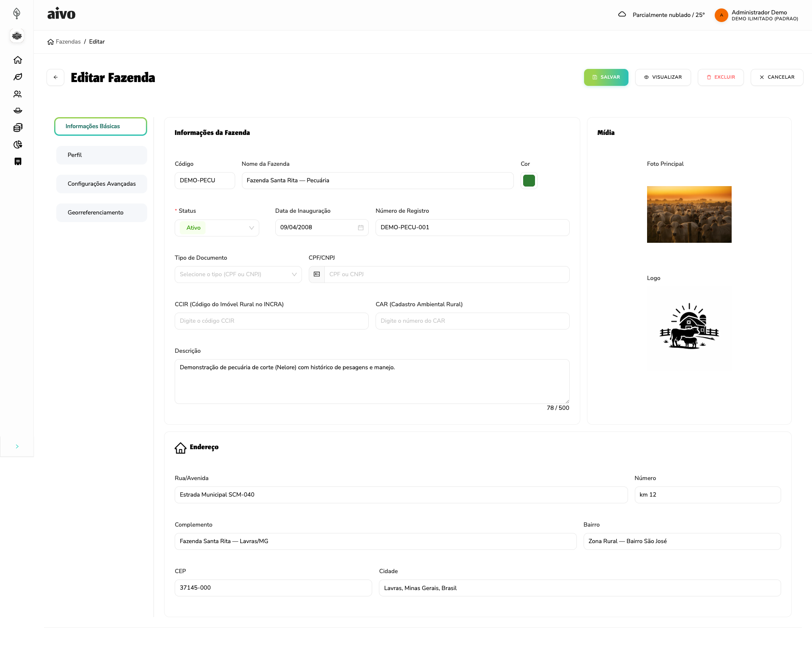
Task: Open the Administrador Demo avatar
Action: [x=721, y=15]
